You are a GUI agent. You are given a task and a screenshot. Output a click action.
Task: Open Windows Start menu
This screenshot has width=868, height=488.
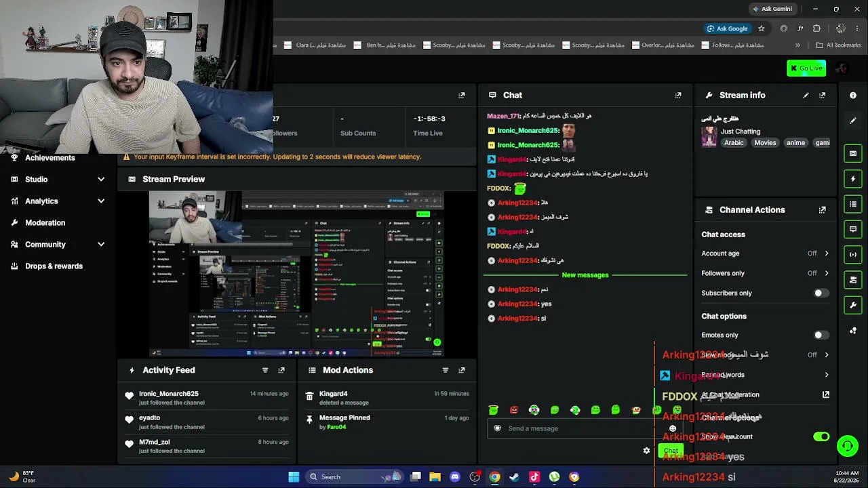294,477
